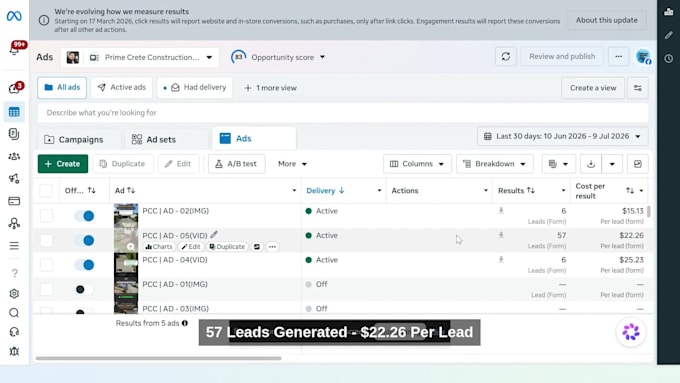Open the Help question mark icon
Viewport: 680px width, 383px height.
point(14,273)
